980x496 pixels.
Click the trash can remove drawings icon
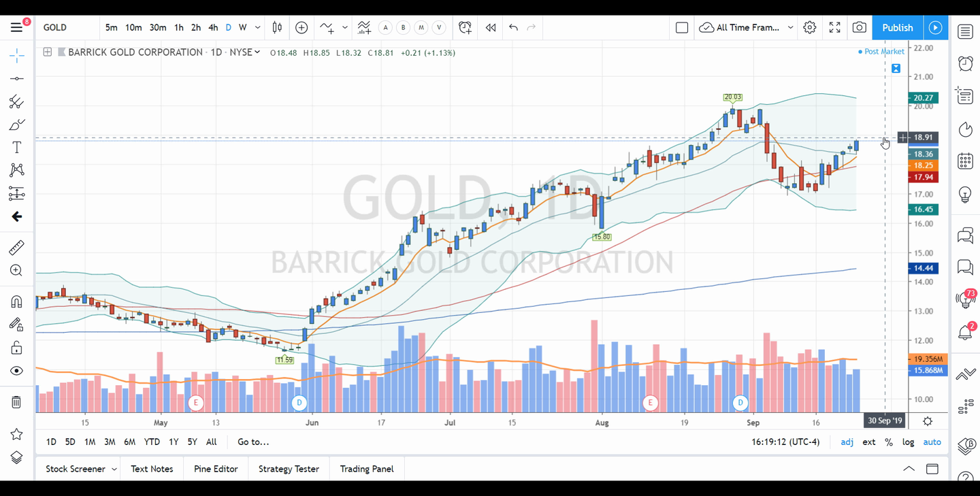coord(17,402)
